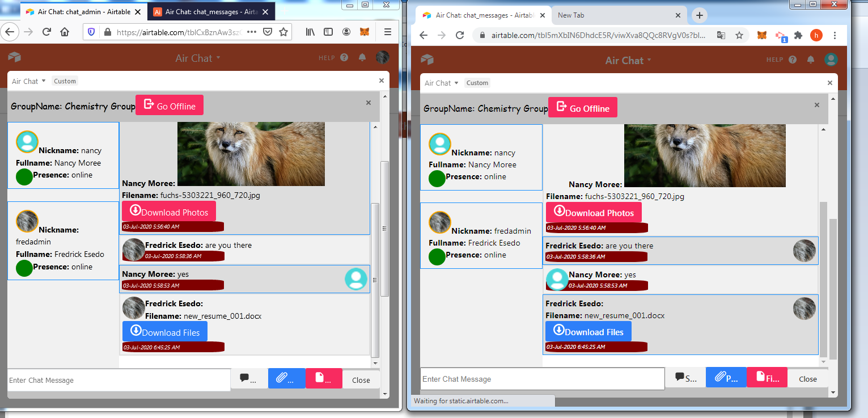
Task: Open the Firefox Library icon
Action: click(310, 32)
